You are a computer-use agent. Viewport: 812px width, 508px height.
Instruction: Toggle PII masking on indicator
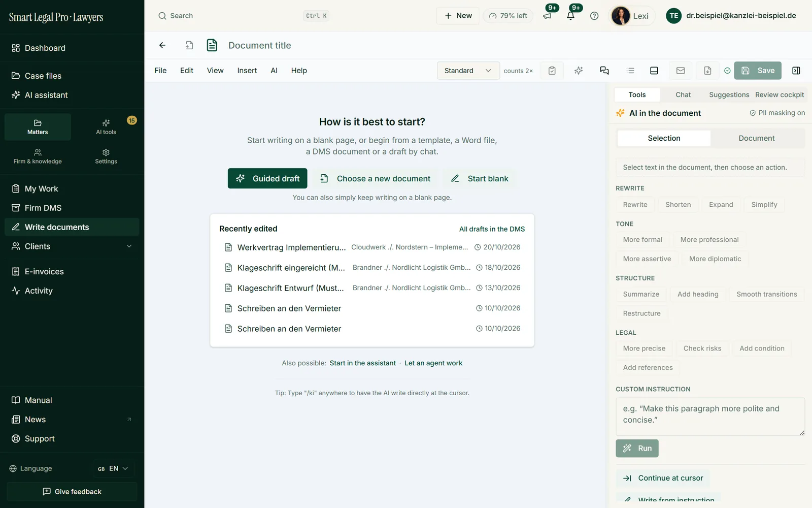tap(777, 113)
